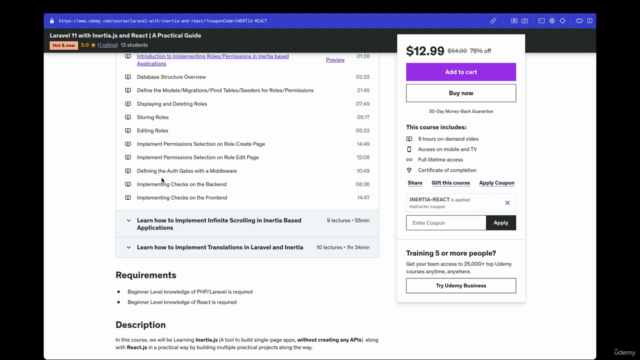Click the 21:45 lecture duration
Viewport: 640px width, 360px height.
pyautogui.click(x=363, y=90)
